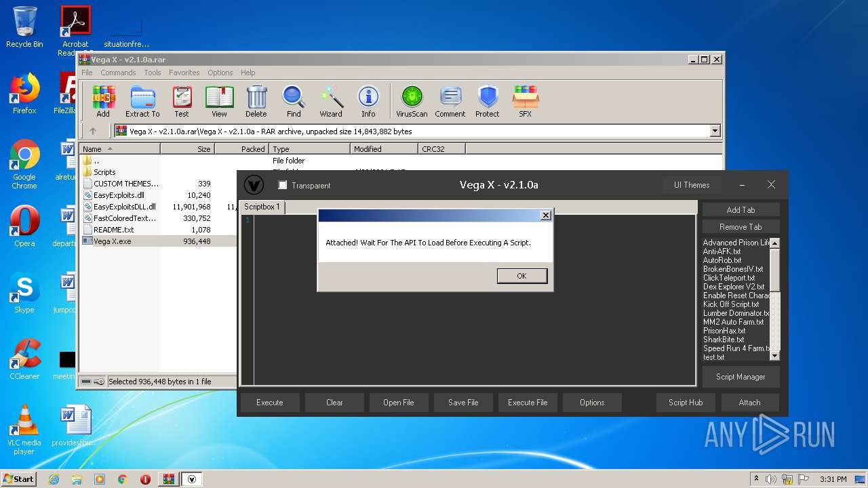868x488 pixels.
Task: Open the Commands menu
Action: click(x=118, y=73)
